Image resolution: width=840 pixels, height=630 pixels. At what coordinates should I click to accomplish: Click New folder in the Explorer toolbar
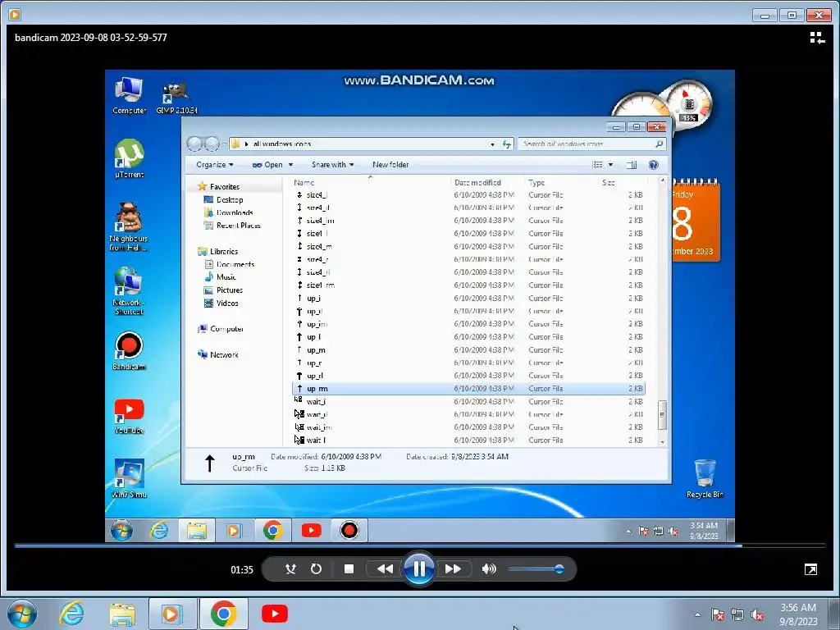[390, 164]
